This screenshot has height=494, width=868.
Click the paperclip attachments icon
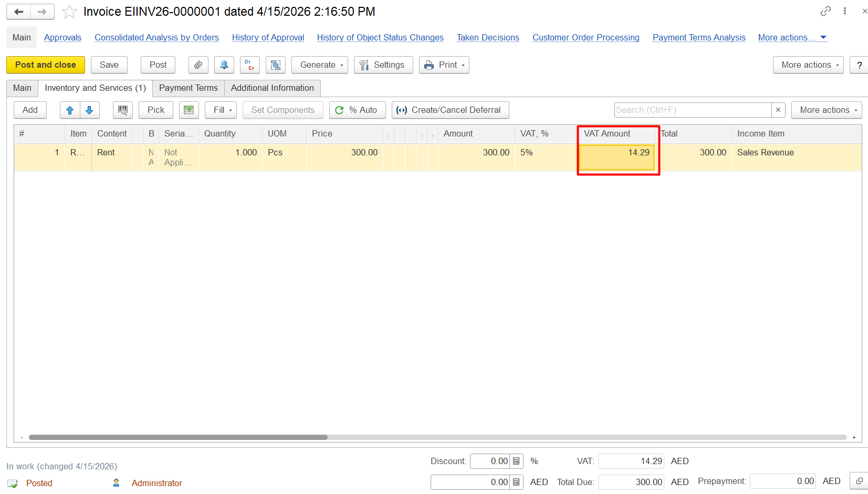198,65
